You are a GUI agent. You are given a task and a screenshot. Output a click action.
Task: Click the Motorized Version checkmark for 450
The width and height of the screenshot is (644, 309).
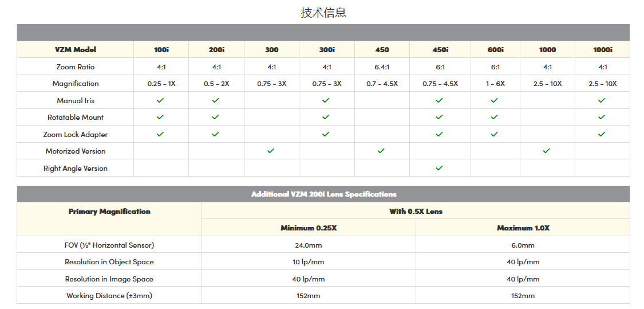[x=381, y=151]
